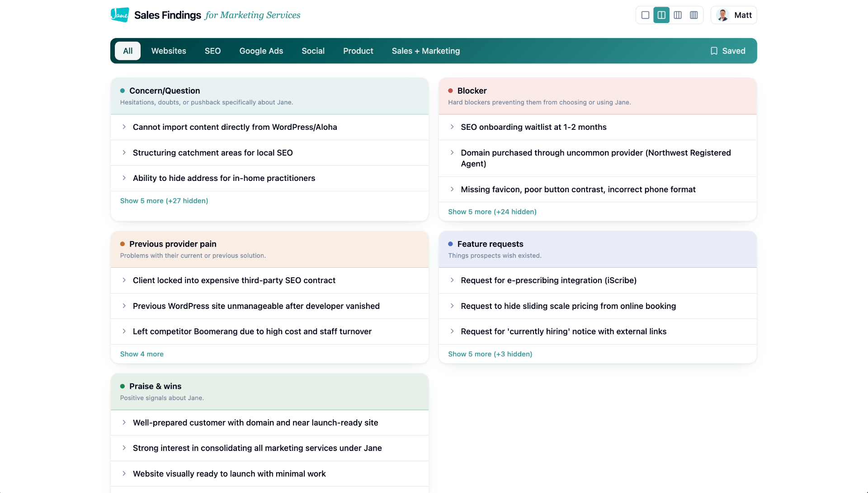Switch to four-column layout view
The image size is (868, 493).
[694, 15]
